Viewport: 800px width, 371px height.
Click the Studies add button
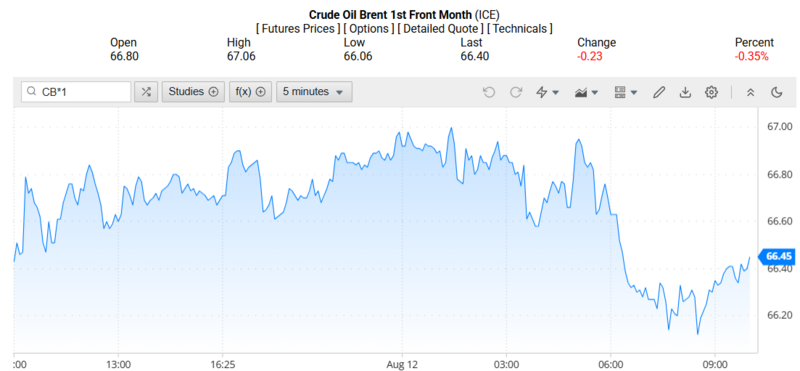(x=193, y=92)
